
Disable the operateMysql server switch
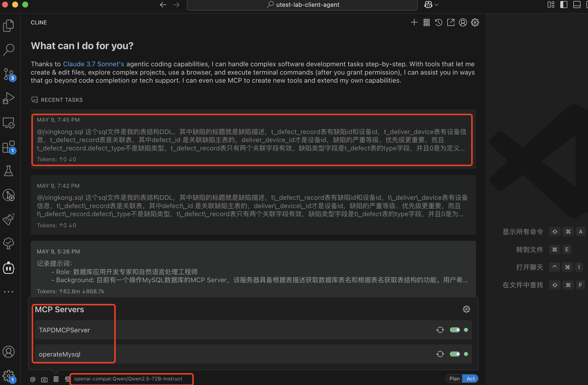click(455, 354)
